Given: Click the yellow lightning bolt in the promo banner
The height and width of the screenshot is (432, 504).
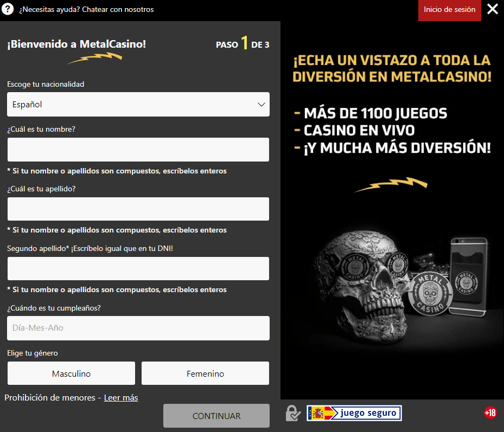Looking at the screenshot, I should 391,185.
